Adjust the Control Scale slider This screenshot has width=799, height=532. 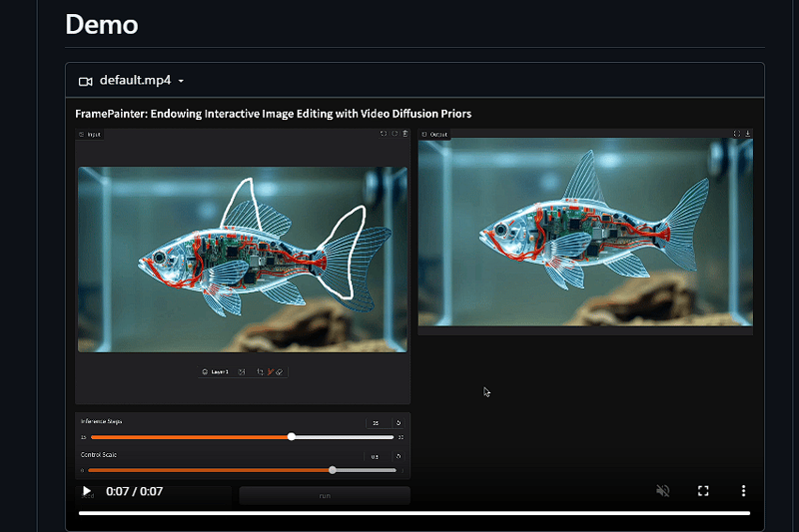click(x=242, y=470)
